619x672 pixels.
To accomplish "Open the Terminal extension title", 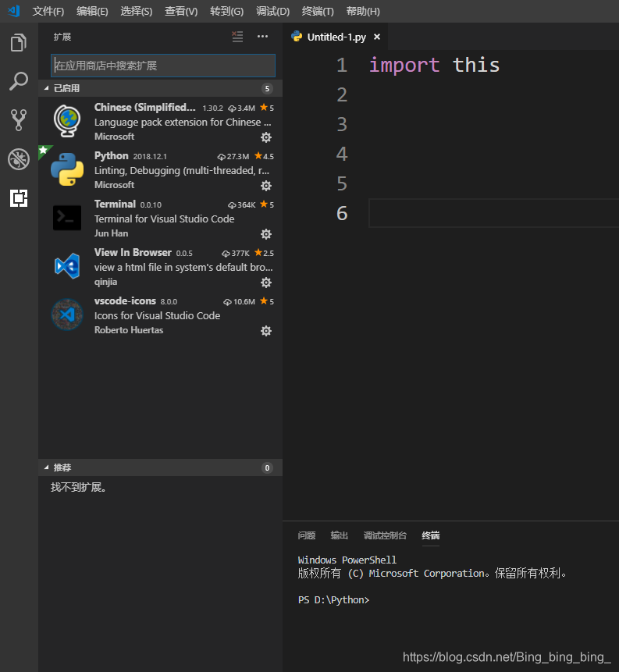I will click(x=115, y=204).
